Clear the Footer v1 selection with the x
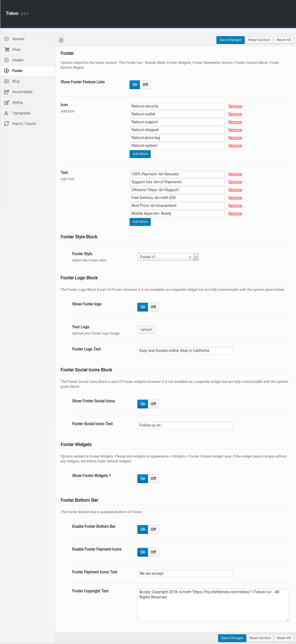This screenshot has width=296, height=644. click(190, 257)
